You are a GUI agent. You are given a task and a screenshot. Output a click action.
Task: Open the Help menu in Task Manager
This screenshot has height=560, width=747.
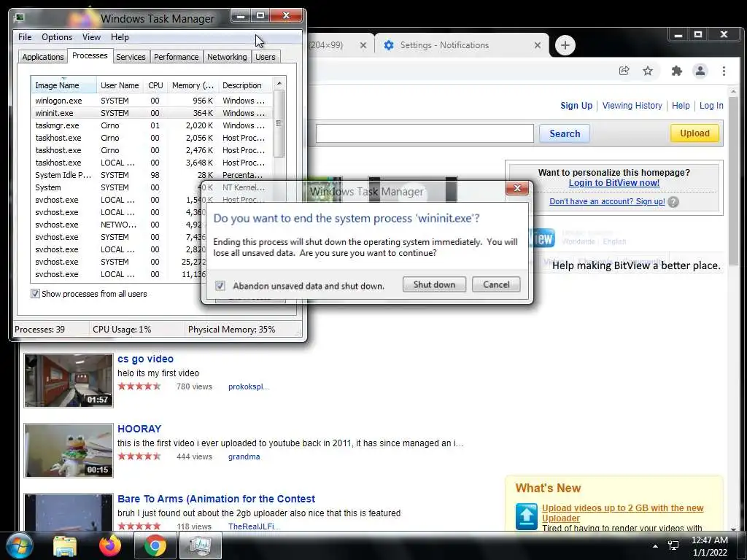tap(120, 37)
